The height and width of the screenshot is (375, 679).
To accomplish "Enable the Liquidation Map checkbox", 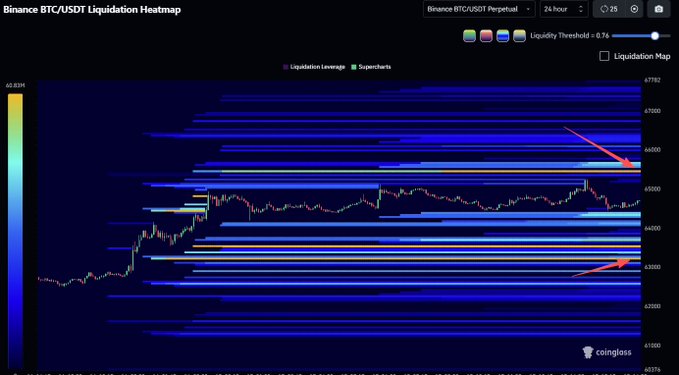I will 604,56.
